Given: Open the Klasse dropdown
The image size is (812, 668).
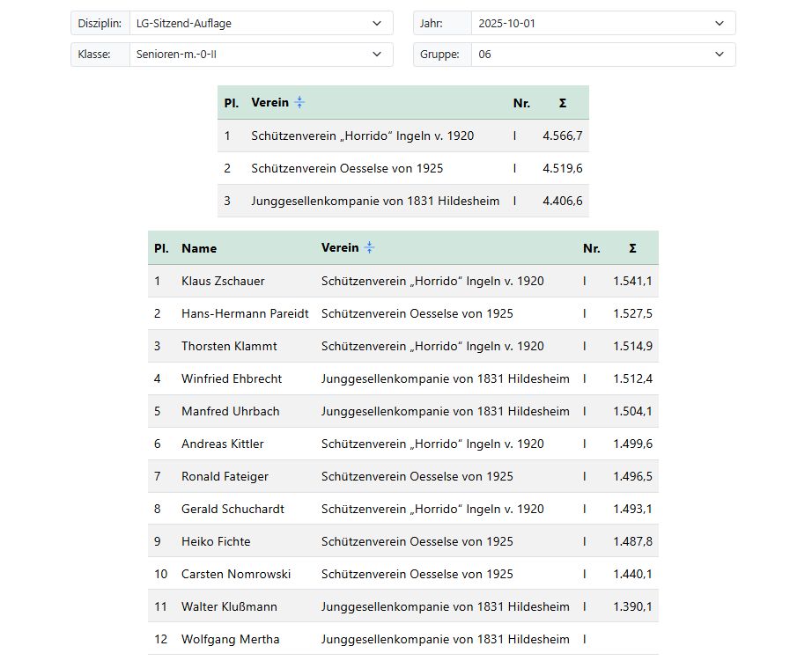Looking at the screenshot, I should tap(261, 55).
